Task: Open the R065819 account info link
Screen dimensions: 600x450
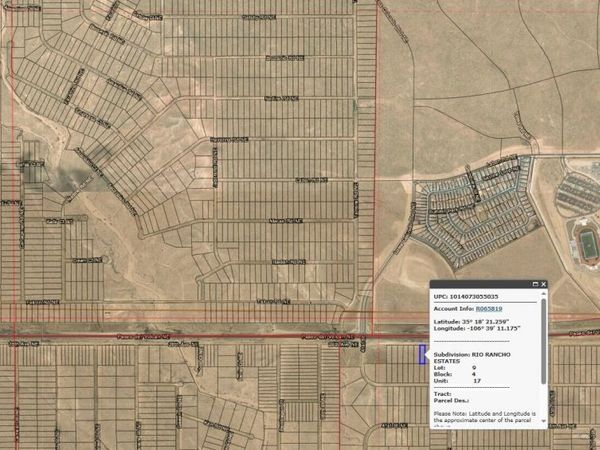Action: [489, 309]
